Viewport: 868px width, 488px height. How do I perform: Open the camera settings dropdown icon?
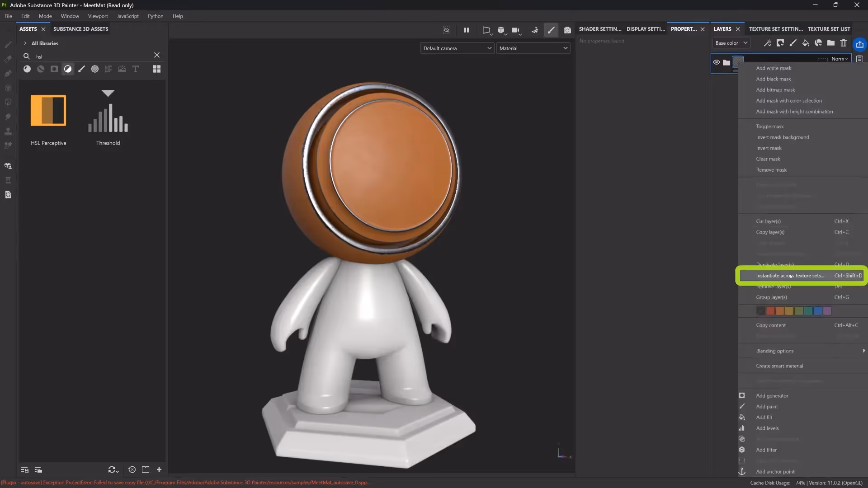(516, 30)
